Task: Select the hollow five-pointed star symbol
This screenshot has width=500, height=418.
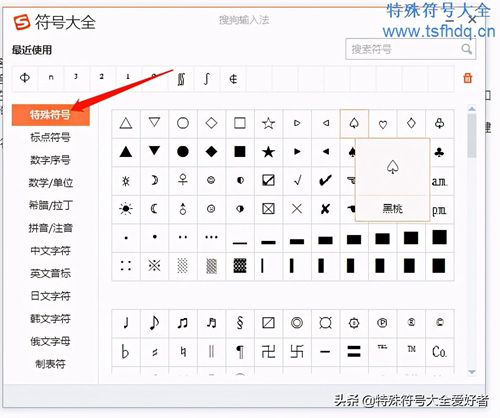Action: 268,123
